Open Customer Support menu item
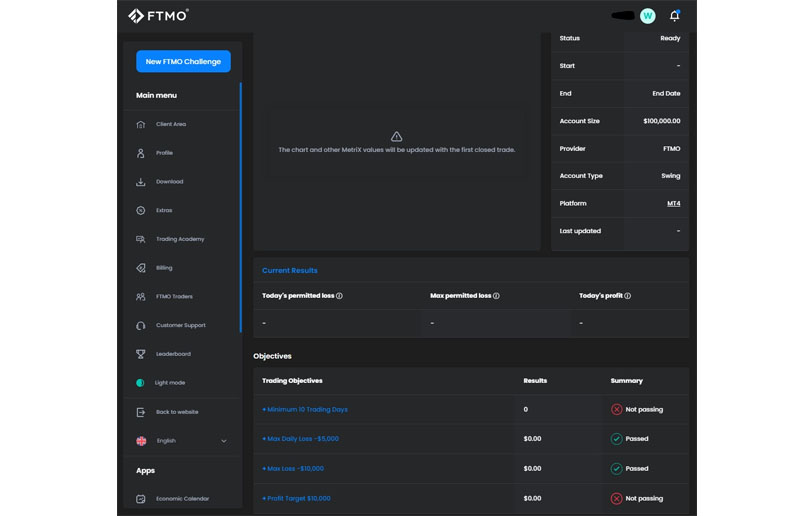Image resolution: width=800 pixels, height=516 pixels. (181, 325)
